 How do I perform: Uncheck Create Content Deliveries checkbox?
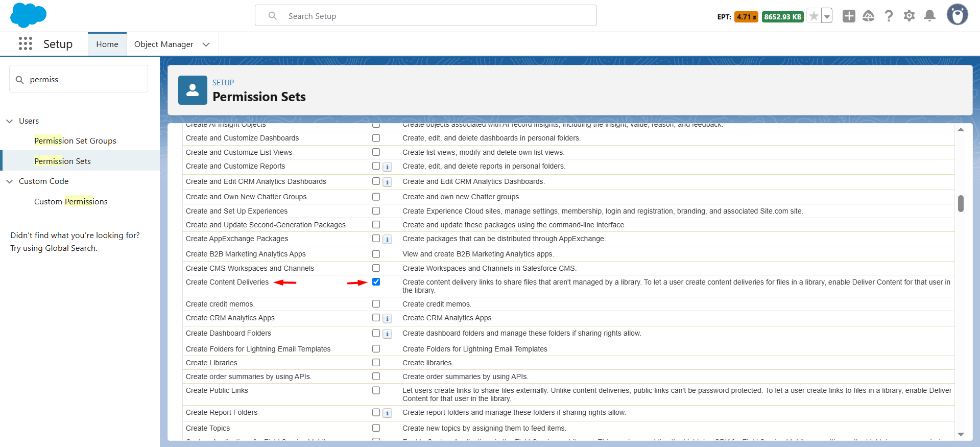(376, 282)
